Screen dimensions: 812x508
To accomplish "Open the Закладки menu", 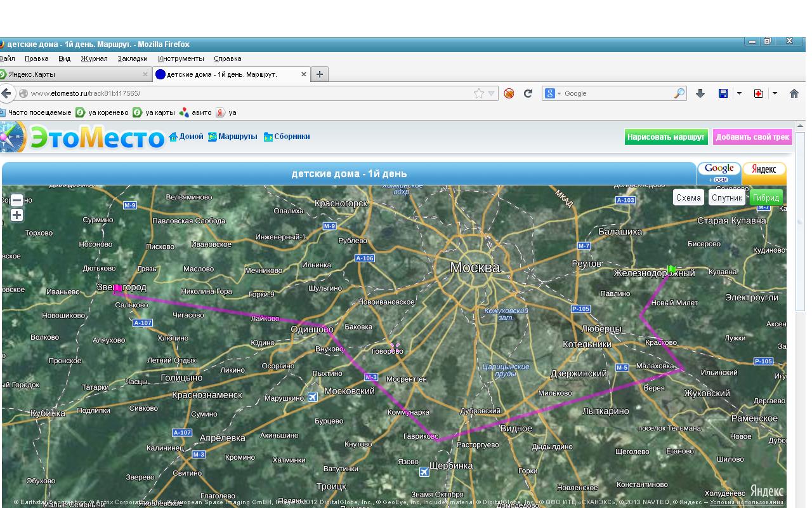I will point(132,58).
